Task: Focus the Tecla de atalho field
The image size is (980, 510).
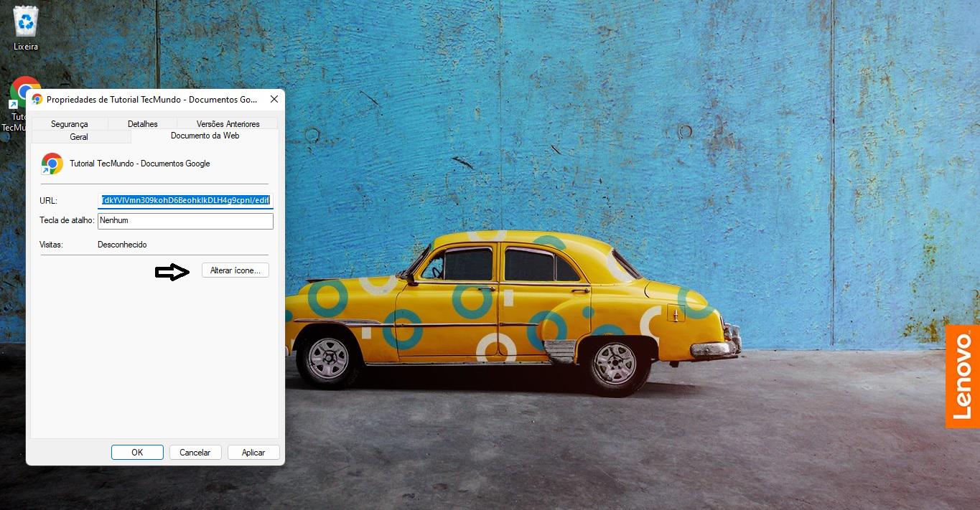Action: pyautogui.click(x=185, y=221)
